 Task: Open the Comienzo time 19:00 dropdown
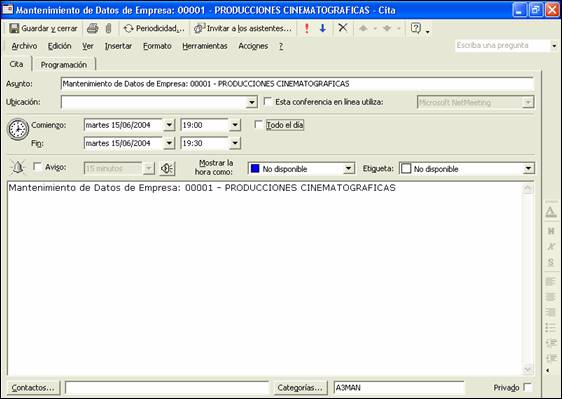tap(235, 125)
